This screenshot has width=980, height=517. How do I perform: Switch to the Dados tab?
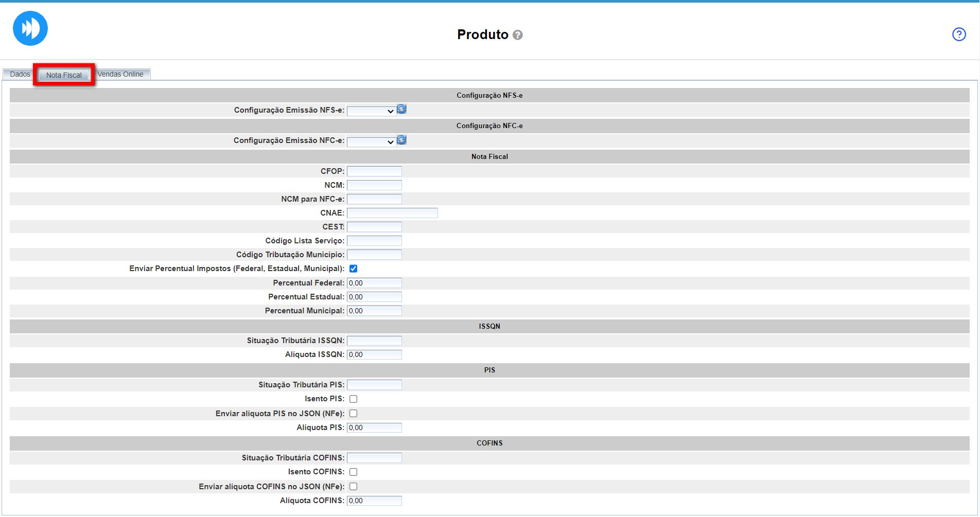tap(20, 75)
